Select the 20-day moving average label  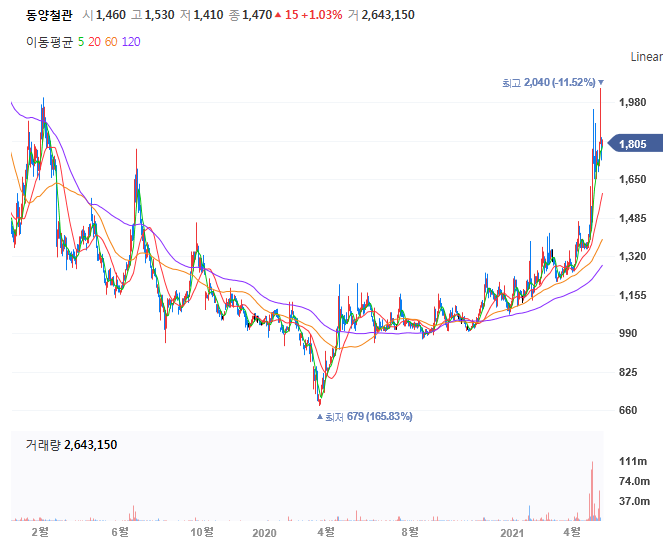[x=94, y=42]
